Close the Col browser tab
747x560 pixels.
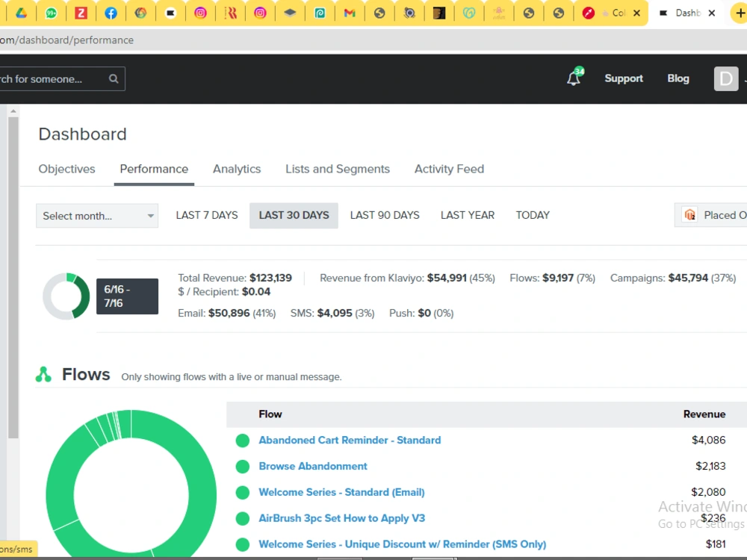click(636, 13)
